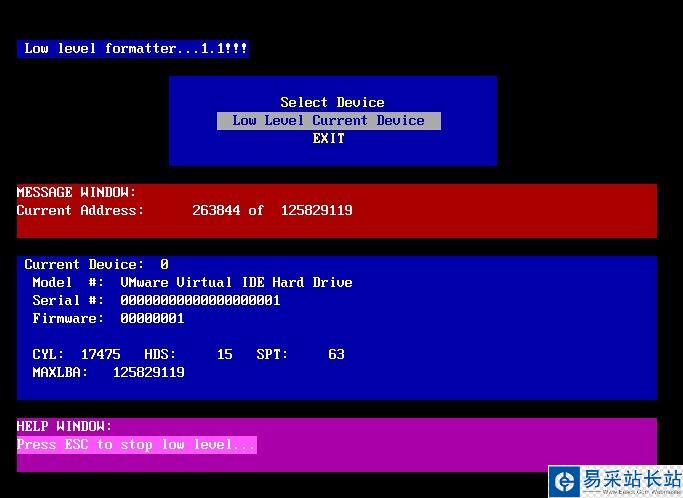683x498 pixels.
Task: Select EXIT in the menu
Action: point(328,139)
